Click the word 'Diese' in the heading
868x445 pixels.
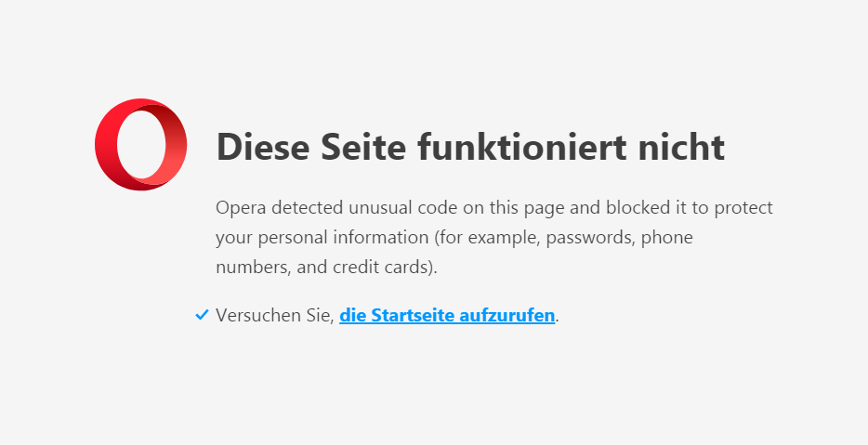262,148
